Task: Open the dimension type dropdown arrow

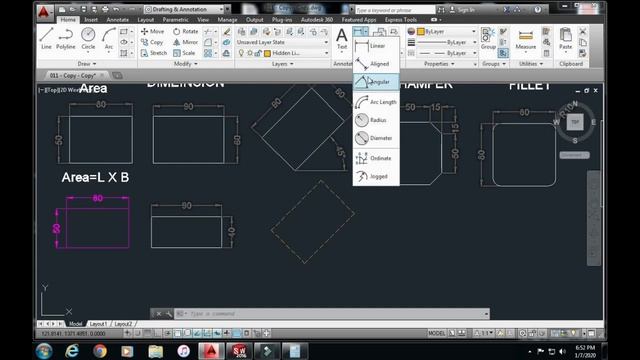Action: click(x=366, y=31)
